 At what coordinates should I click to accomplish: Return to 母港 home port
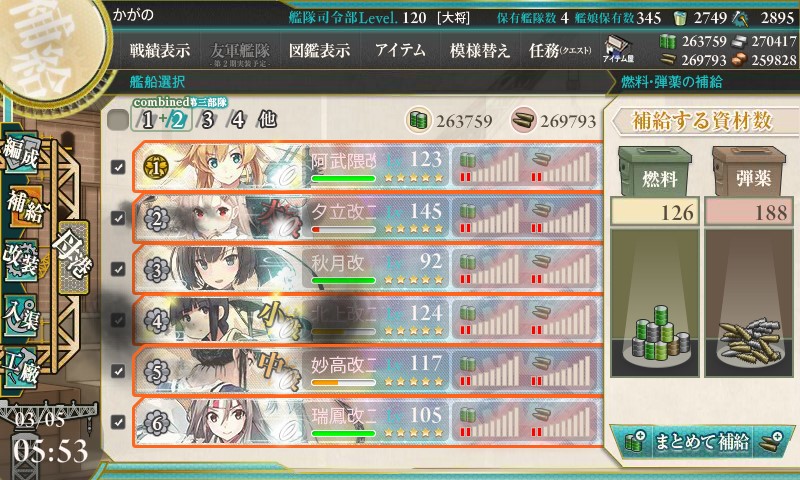[73, 257]
